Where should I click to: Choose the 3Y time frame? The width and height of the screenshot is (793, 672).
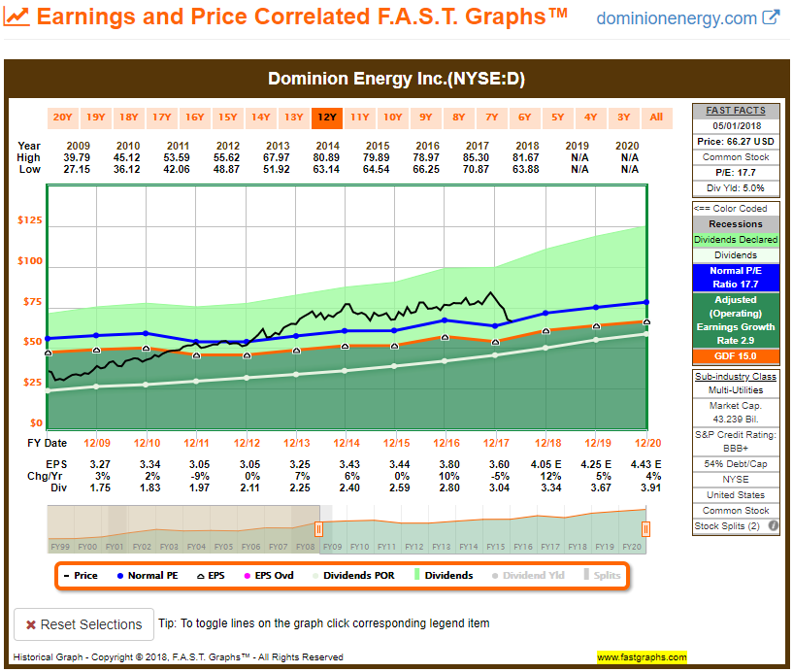click(x=624, y=118)
